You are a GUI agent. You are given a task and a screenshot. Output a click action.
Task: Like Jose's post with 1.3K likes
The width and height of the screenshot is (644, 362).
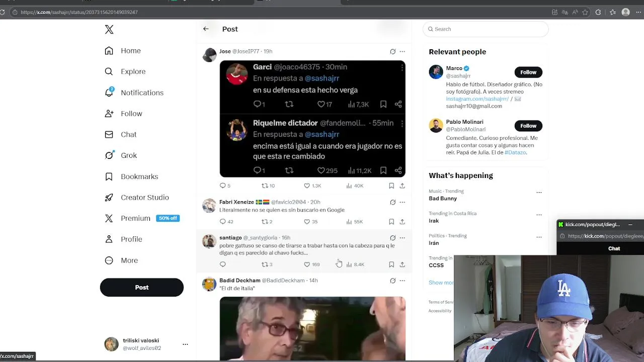312,186
